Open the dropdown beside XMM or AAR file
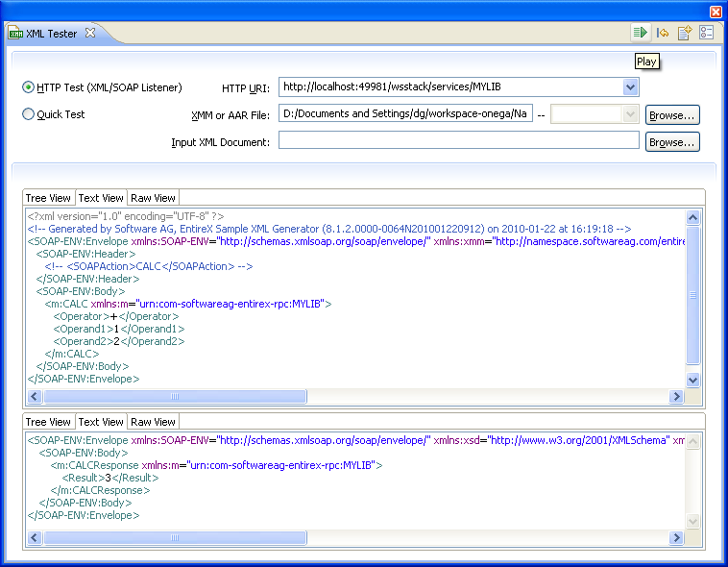 (630, 113)
